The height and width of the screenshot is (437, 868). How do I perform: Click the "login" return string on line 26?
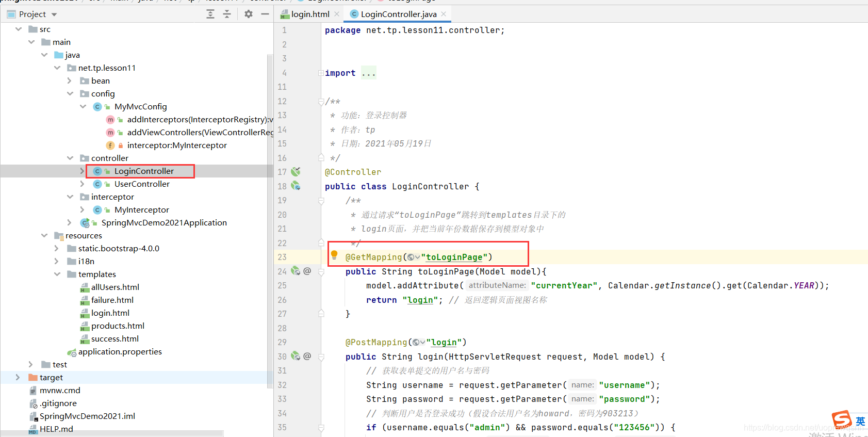point(420,300)
